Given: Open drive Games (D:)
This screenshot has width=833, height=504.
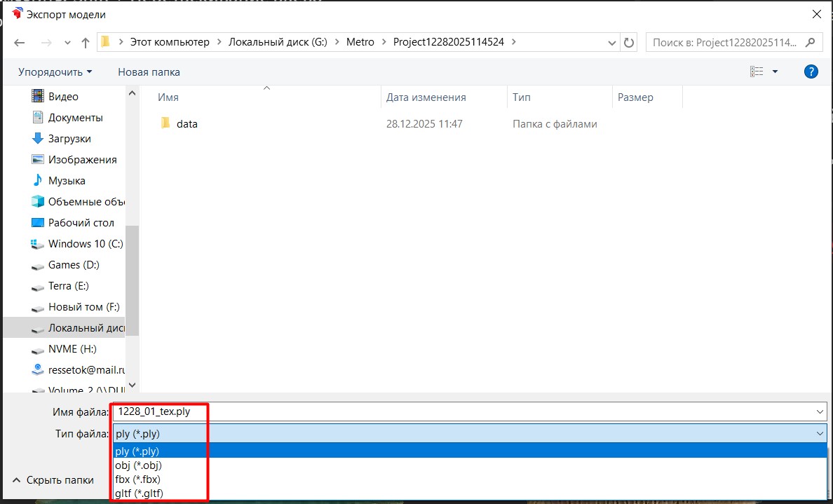Looking at the screenshot, I should 74,264.
